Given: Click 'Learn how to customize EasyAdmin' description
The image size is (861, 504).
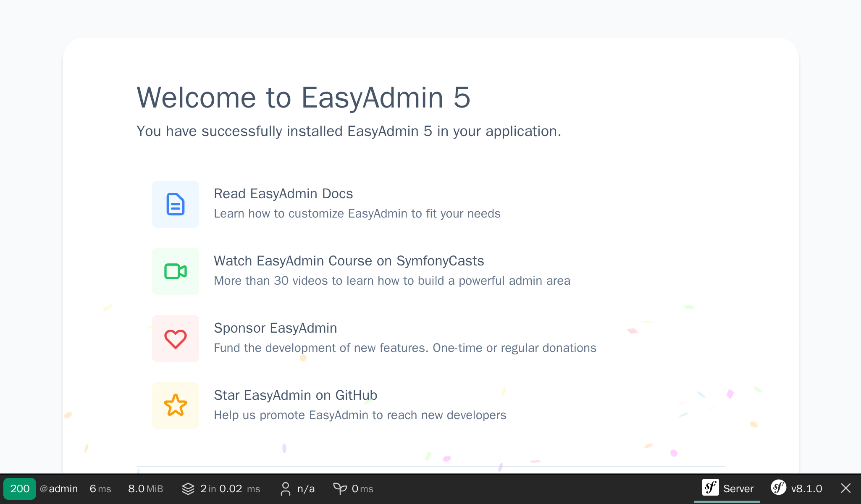Looking at the screenshot, I should point(357,213).
